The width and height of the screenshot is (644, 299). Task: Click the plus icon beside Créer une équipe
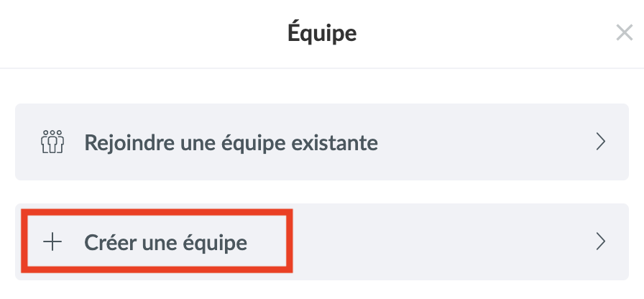click(x=52, y=242)
